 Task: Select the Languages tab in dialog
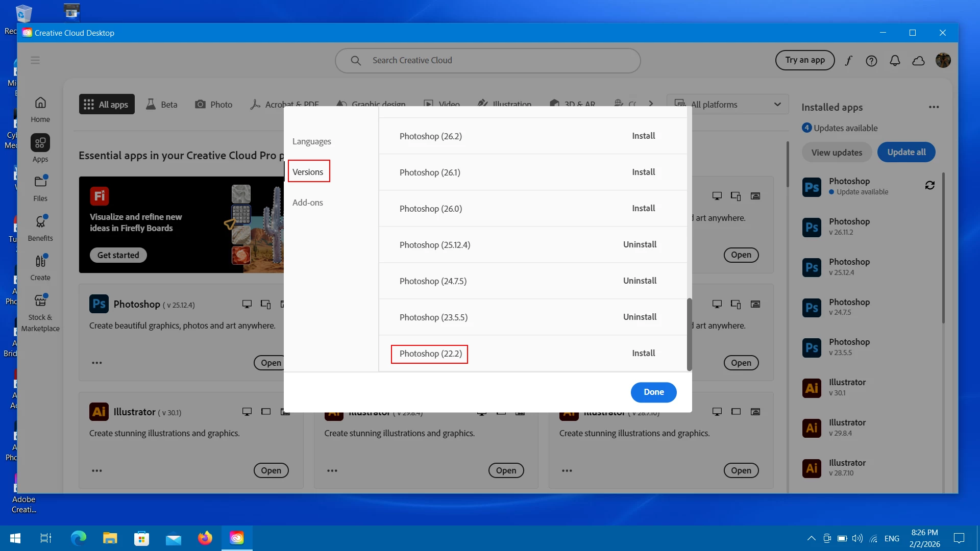click(311, 141)
